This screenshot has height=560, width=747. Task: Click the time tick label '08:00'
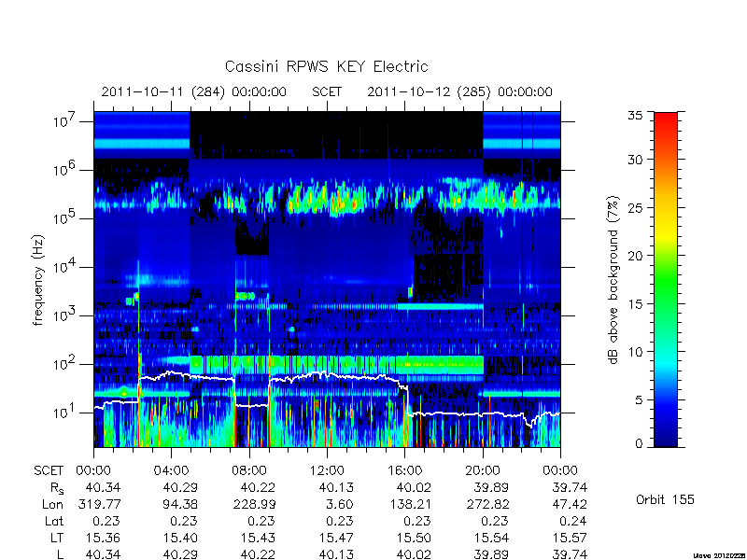tap(249, 470)
